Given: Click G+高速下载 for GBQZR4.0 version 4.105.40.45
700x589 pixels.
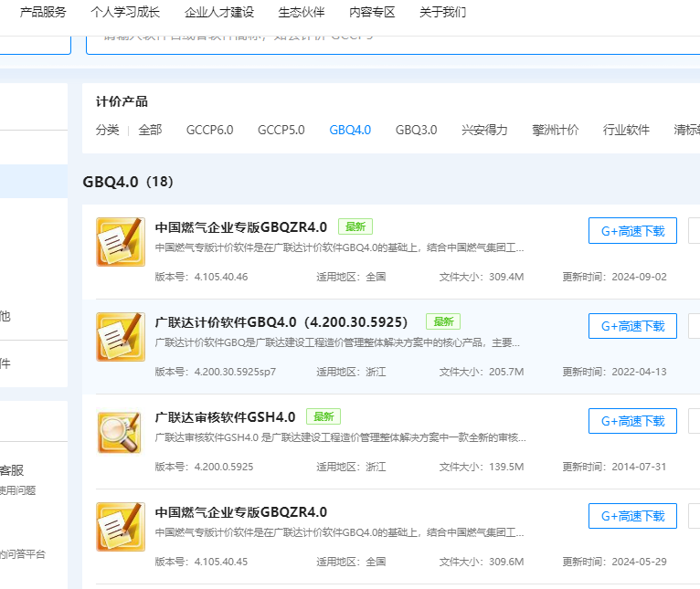Looking at the screenshot, I should [x=632, y=516].
